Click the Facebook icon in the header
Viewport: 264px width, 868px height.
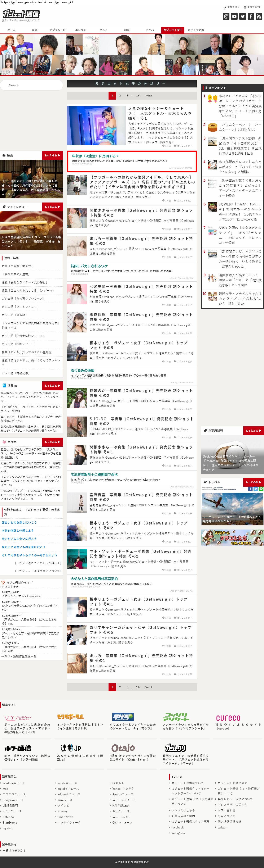click(x=251, y=16)
